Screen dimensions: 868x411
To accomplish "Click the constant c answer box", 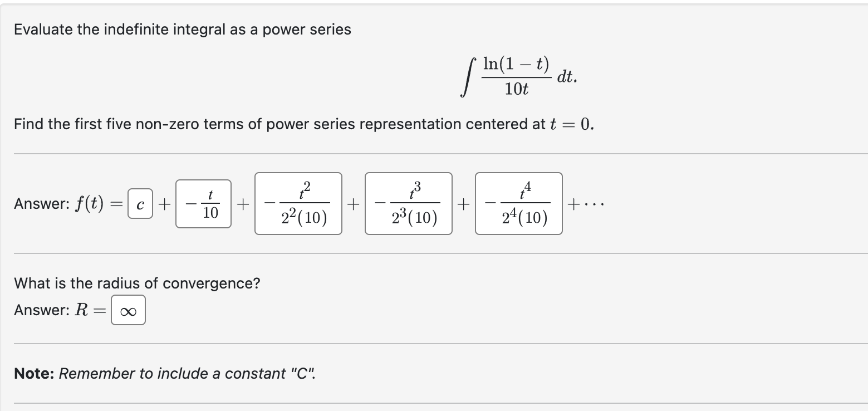I will tap(139, 203).
